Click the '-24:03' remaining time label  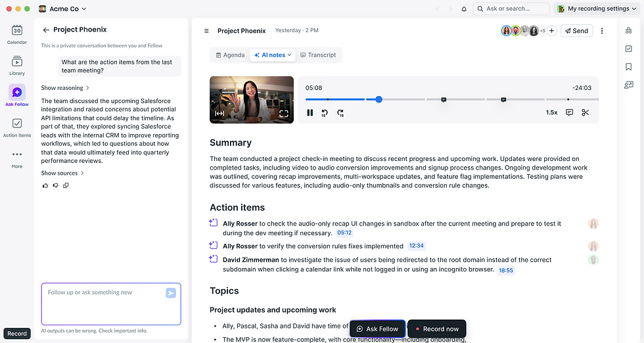click(582, 88)
